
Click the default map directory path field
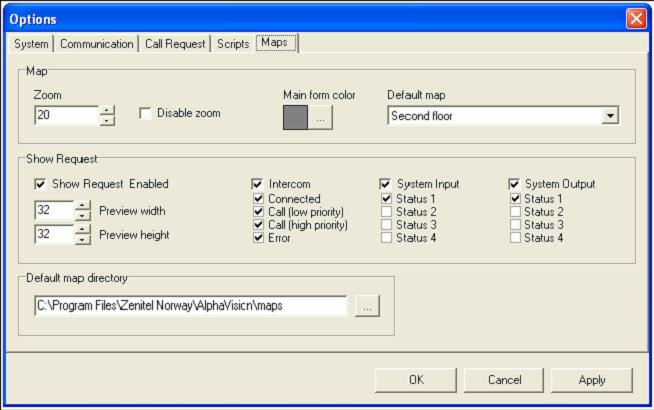(x=190, y=307)
